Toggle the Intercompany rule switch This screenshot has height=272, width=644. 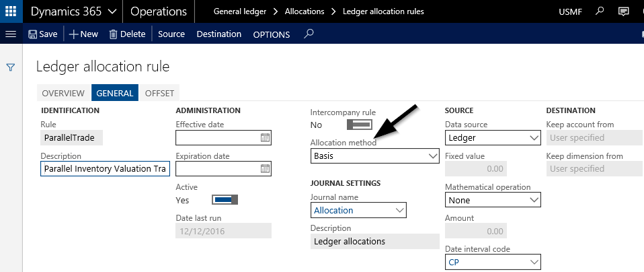pyautogui.click(x=359, y=125)
